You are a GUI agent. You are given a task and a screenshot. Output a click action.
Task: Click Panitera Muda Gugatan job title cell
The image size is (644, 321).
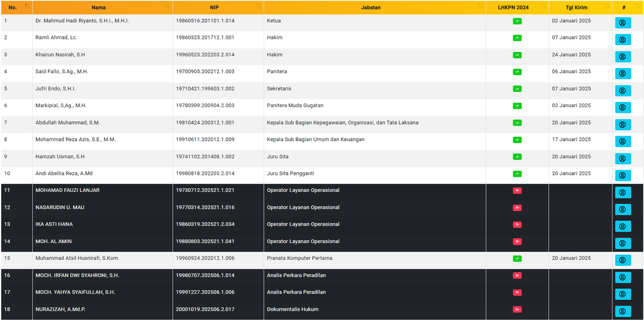coord(295,106)
